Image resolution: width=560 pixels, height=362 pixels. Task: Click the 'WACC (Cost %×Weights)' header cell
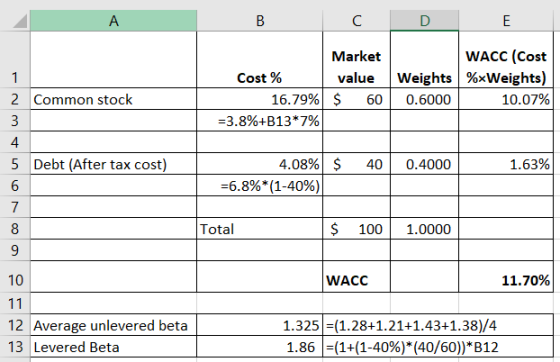[x=506, y=60]
